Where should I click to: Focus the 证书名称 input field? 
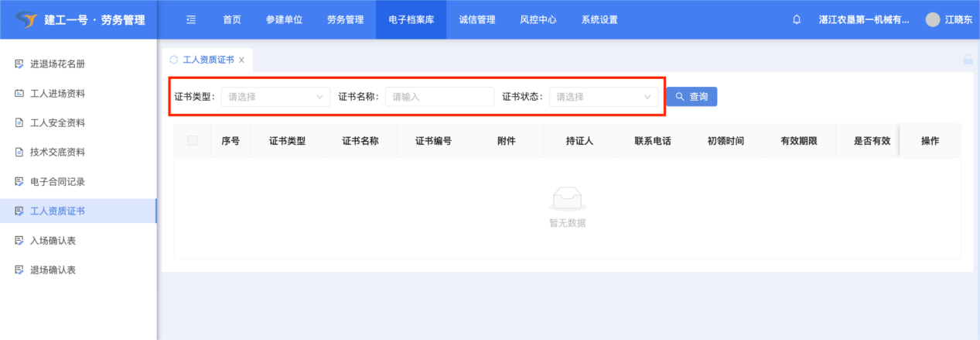coord(439,97)
